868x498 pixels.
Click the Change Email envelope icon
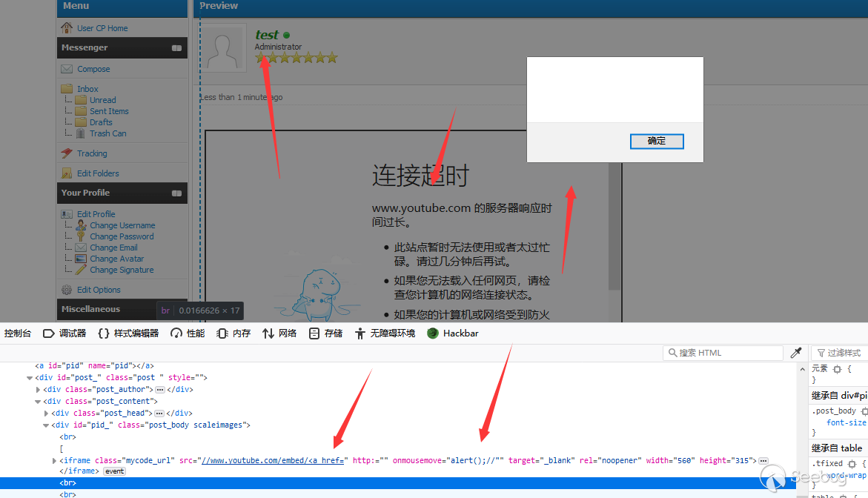[81, 248]
